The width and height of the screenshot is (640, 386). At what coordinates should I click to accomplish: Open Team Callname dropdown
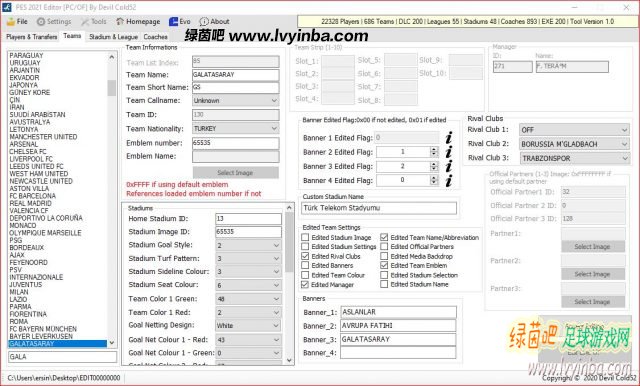point(236,100)
